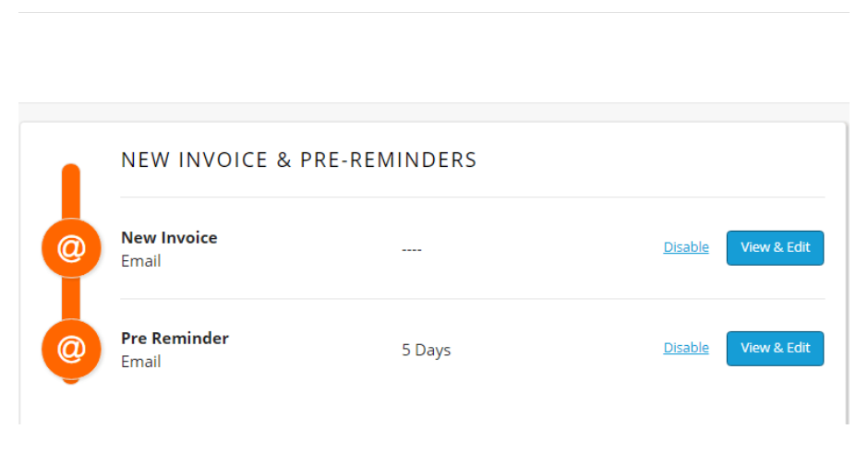
Task: Open View & Edit for Pre Reminder
Action: [x=775, y=349]
